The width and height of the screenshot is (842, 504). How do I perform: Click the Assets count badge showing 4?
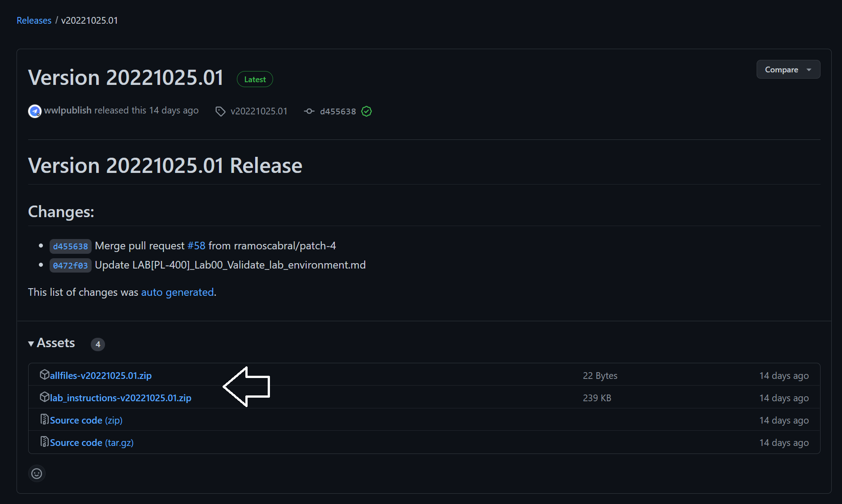click(97, 344)
